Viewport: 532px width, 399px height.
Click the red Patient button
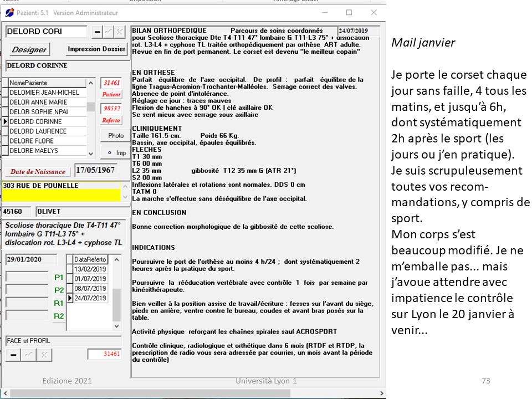(x=111, y=94)
